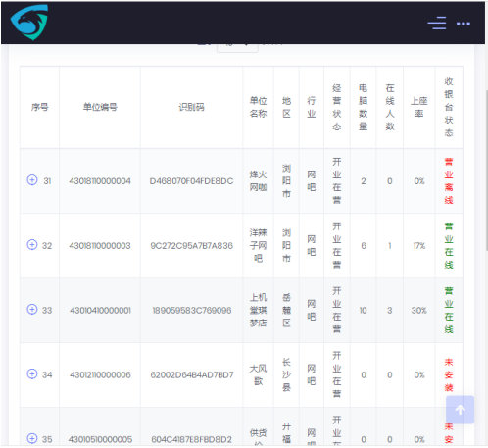Click the unit name 上机堂琪梦店
This screenshot has width=488, height=448.
click(258, 310)
